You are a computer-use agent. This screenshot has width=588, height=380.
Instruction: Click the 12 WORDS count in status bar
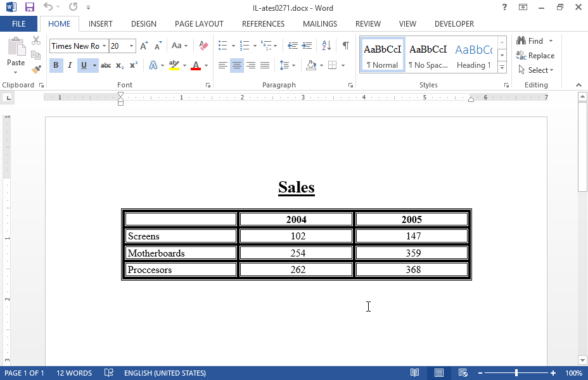(x=74, y=373)
